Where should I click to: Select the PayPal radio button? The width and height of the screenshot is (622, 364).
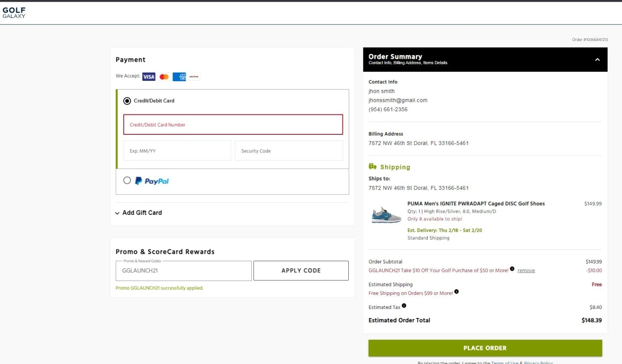pyautogui.click(x=127, y=180)
